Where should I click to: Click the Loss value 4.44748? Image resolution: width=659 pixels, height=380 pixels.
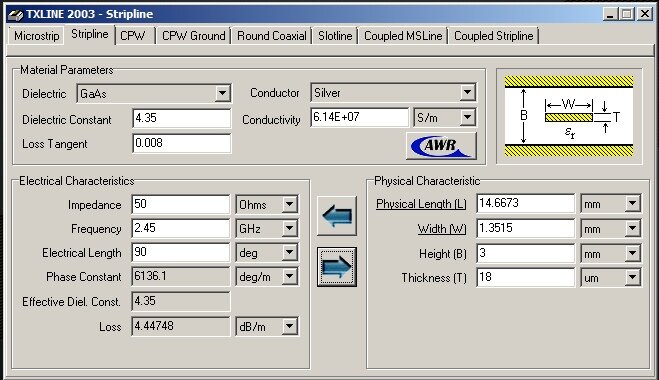[181, 326]
